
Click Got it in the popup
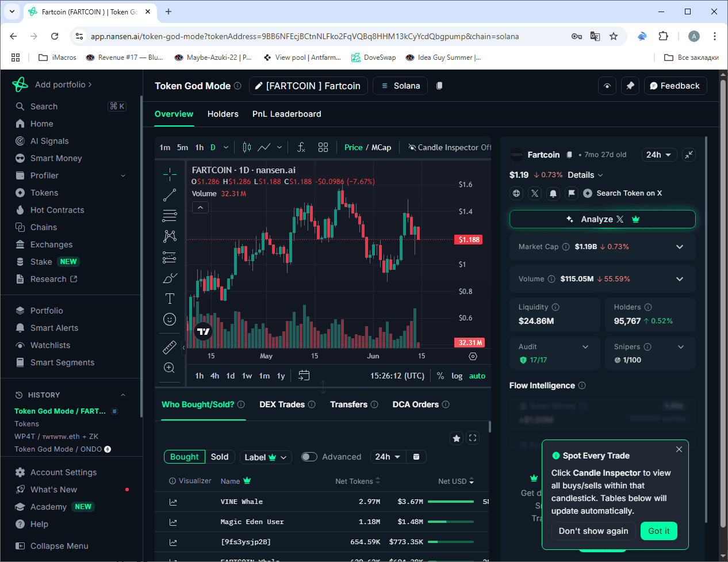coord(659,531)
